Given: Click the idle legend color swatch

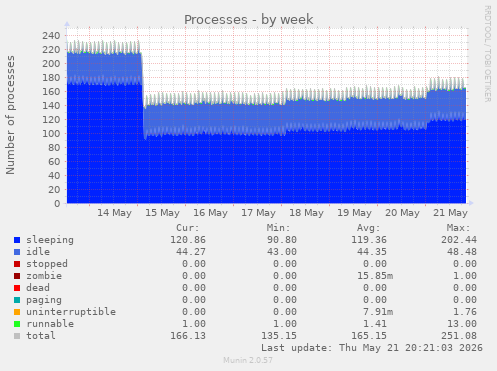Looking at the screenshot, I should pos(17,252).
